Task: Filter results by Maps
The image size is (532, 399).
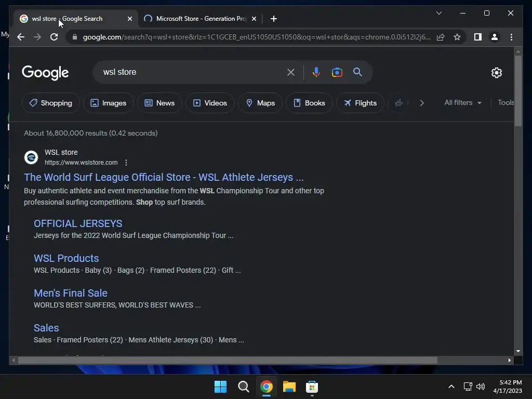Action: click(x=260, y=103)
